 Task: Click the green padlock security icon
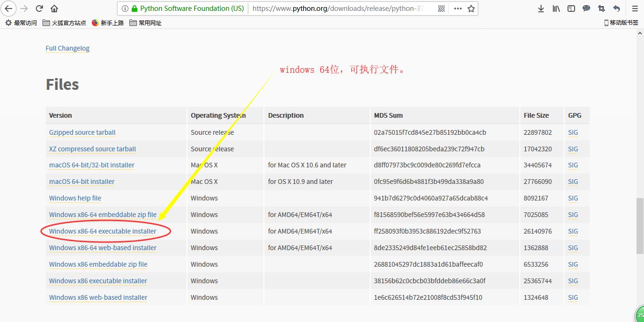135,9
